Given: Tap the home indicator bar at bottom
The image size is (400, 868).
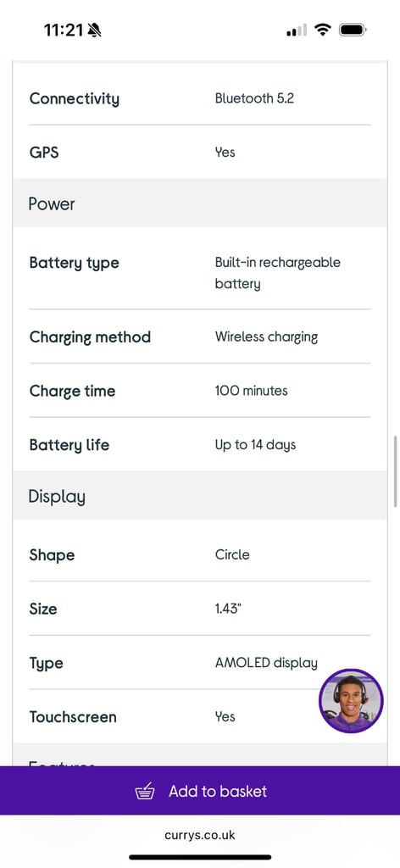Looking at the screenshot, I should pos(200,857).
